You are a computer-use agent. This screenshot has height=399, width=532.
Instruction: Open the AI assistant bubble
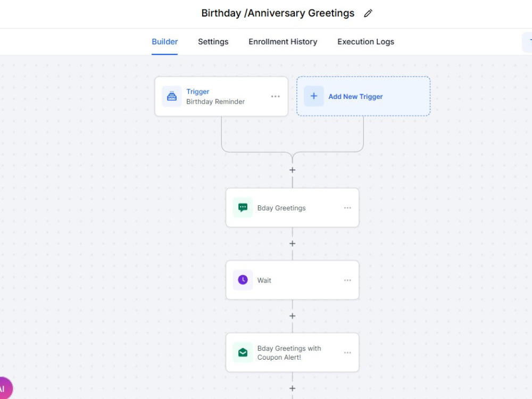point(4,388)
